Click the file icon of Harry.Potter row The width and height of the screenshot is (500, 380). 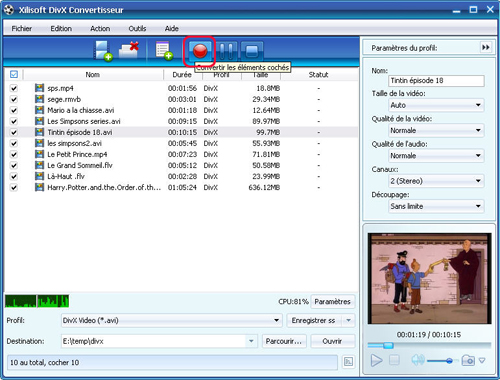tap(39, 187)
